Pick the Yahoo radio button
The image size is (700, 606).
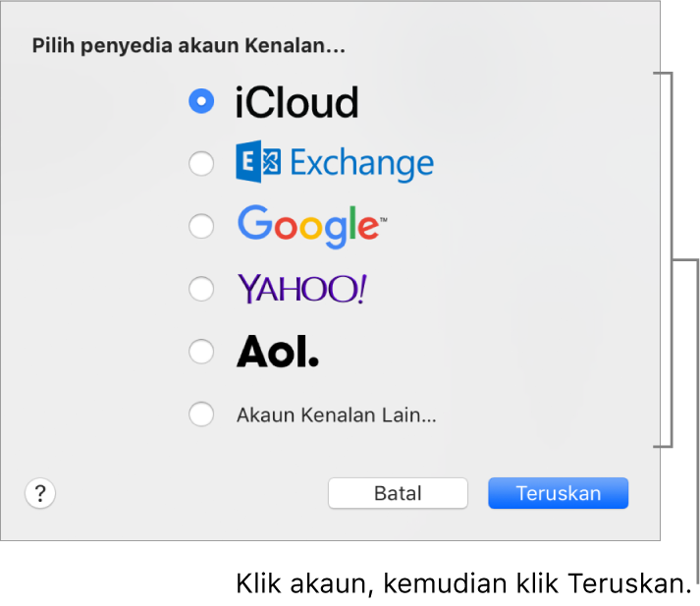point(201,289)
